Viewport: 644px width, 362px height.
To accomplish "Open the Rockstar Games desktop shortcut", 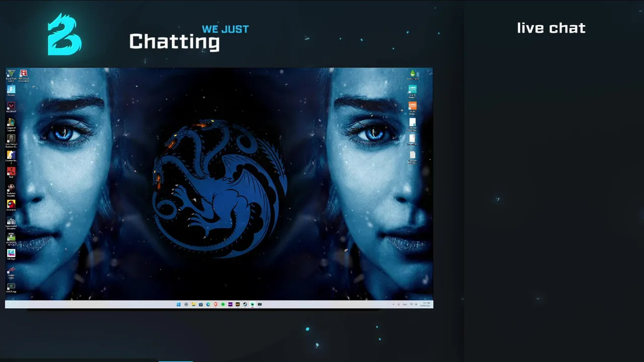I will (x=23, y=75).
